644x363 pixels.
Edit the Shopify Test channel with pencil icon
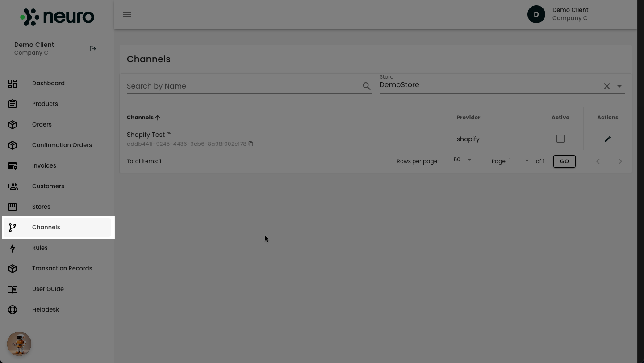607,139
